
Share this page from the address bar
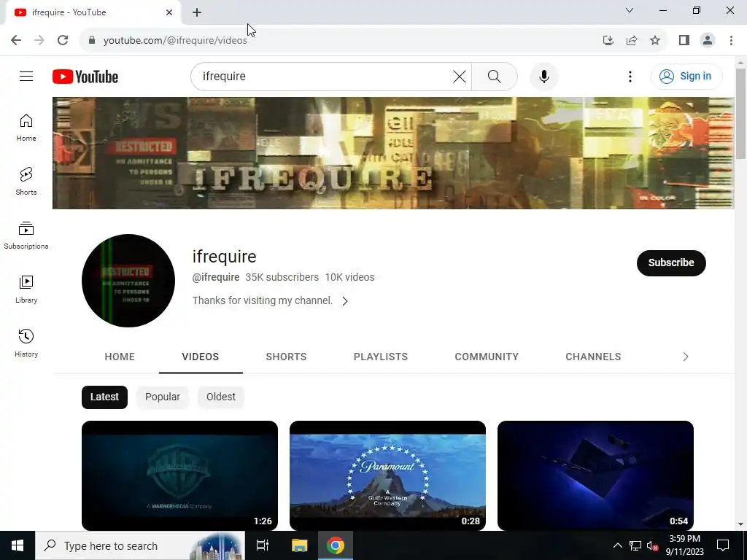(x=632, y=40)
